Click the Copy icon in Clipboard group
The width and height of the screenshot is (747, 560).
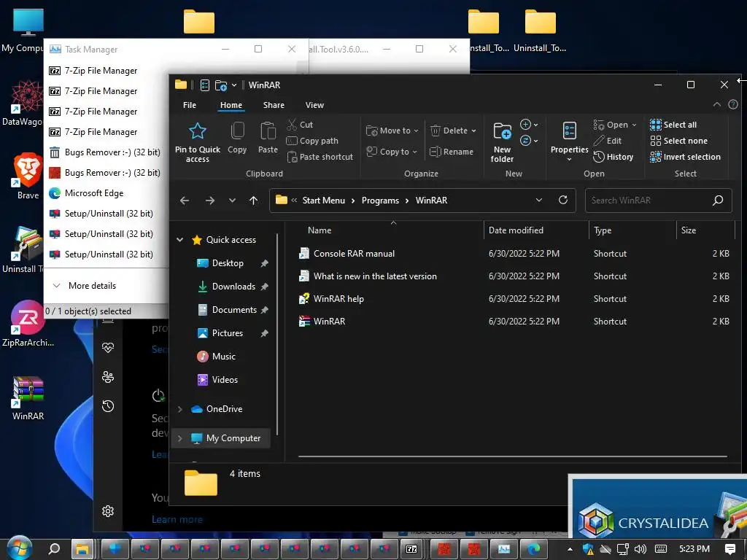[237, 131]
